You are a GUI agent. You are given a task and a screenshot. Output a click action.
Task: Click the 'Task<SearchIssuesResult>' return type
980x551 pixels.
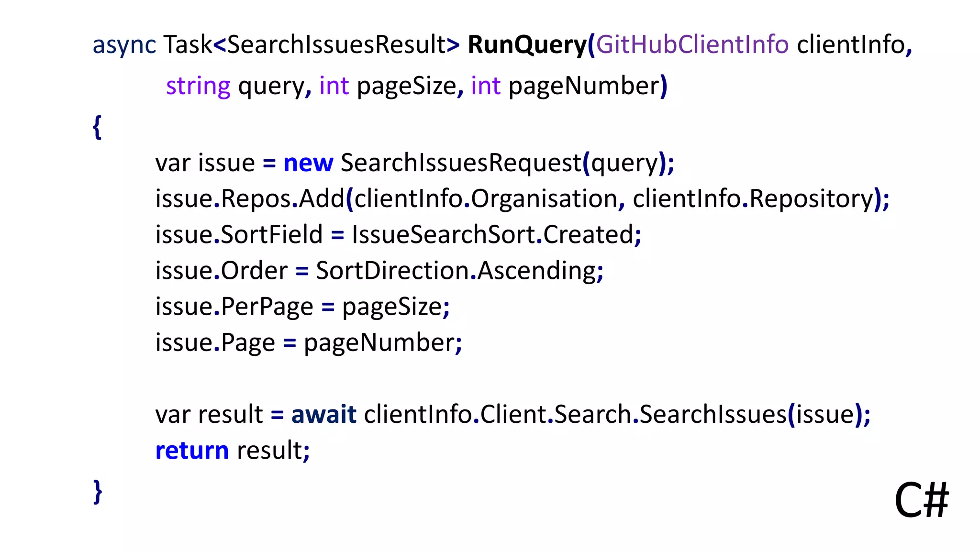[312, 44]
